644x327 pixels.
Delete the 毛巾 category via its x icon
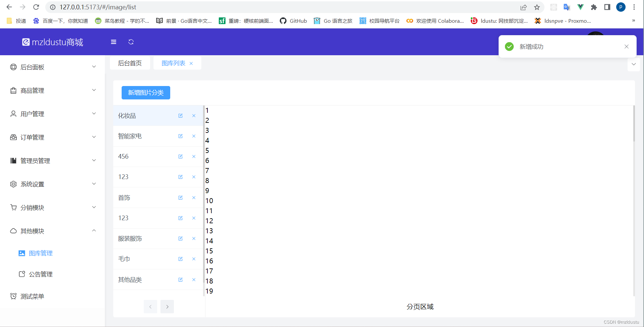coord(194,259)
